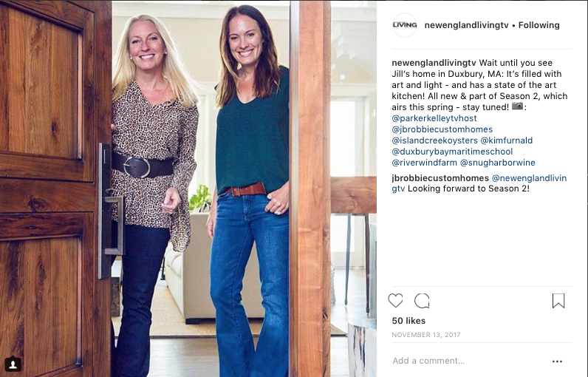Open @riverwindfarm profile link
This screenshot has width=588, height=377.
click(425, 163)
